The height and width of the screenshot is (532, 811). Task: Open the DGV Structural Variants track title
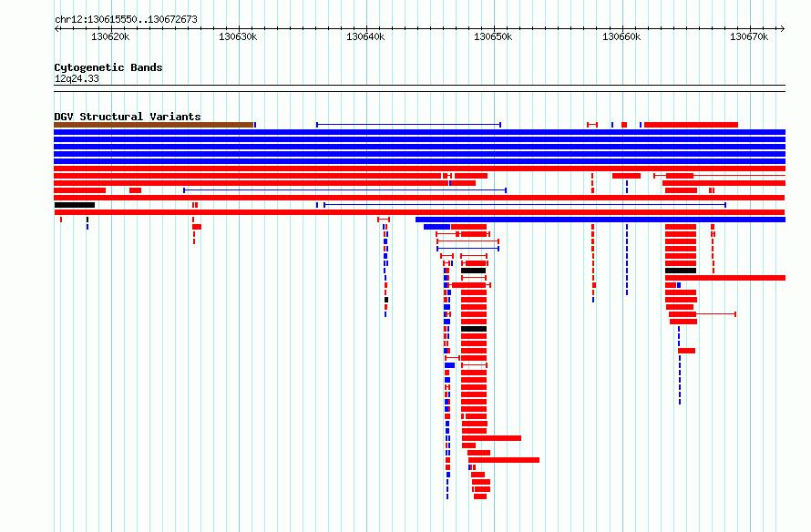coord(128,117)
